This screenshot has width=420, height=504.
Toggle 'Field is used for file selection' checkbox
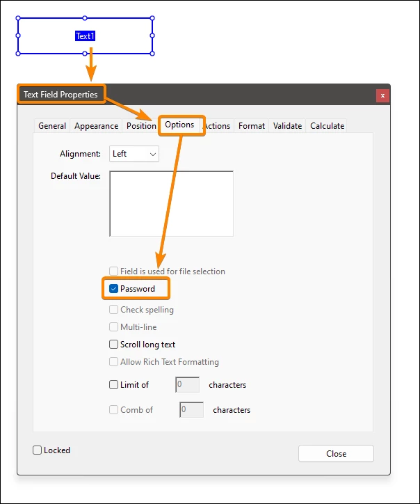(x=113, y=271)
